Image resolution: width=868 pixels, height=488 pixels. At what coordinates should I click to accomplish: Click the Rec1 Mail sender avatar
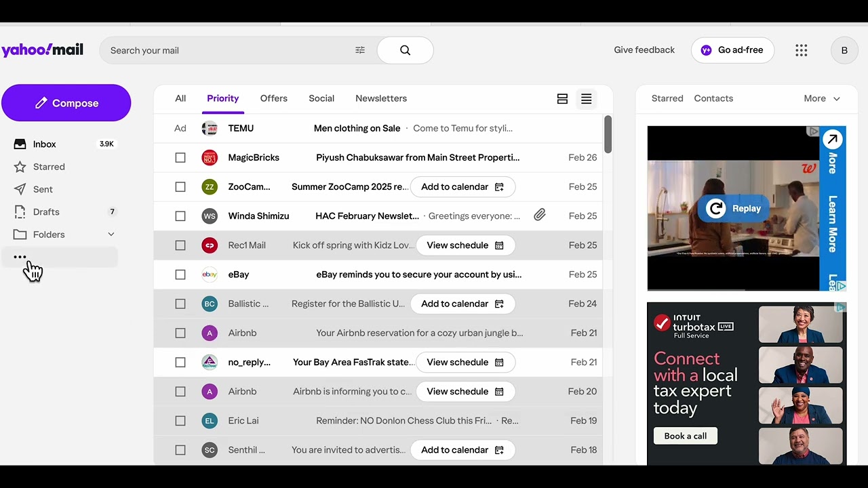coord(210,245)
